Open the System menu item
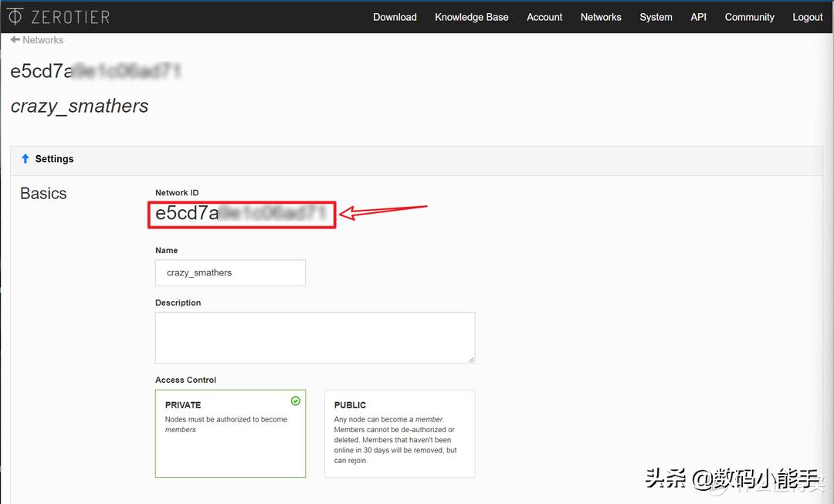 [656, 17]
